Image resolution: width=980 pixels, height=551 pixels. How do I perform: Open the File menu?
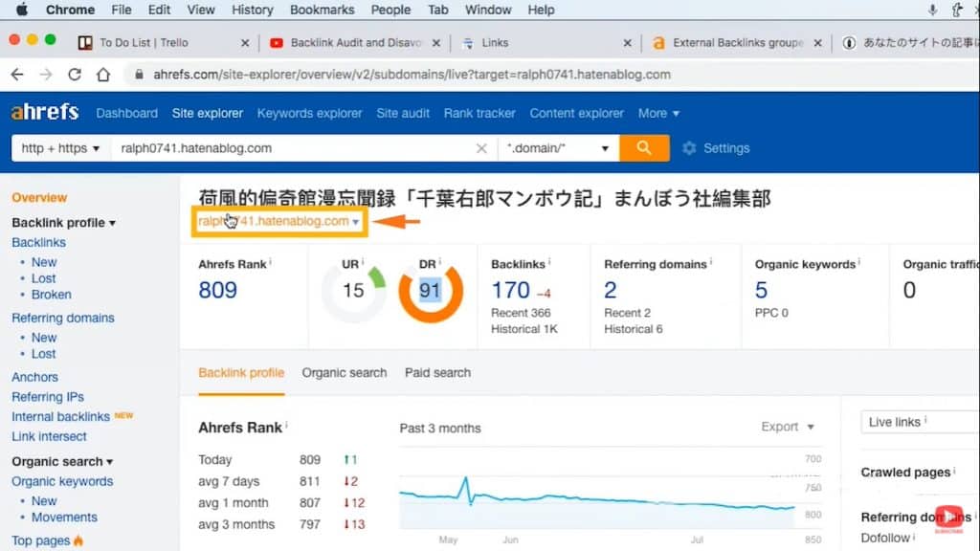(x=122, y=10)
